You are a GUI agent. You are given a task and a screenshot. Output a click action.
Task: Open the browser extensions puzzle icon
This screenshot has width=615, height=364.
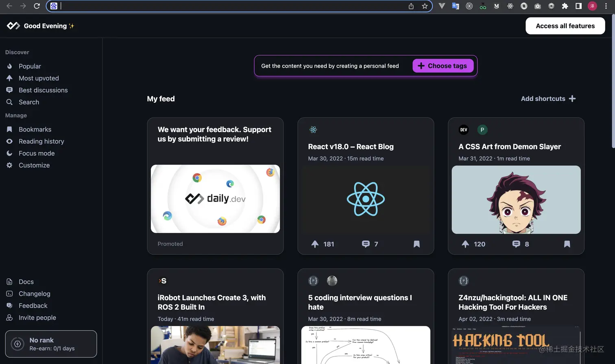[565, 6]
